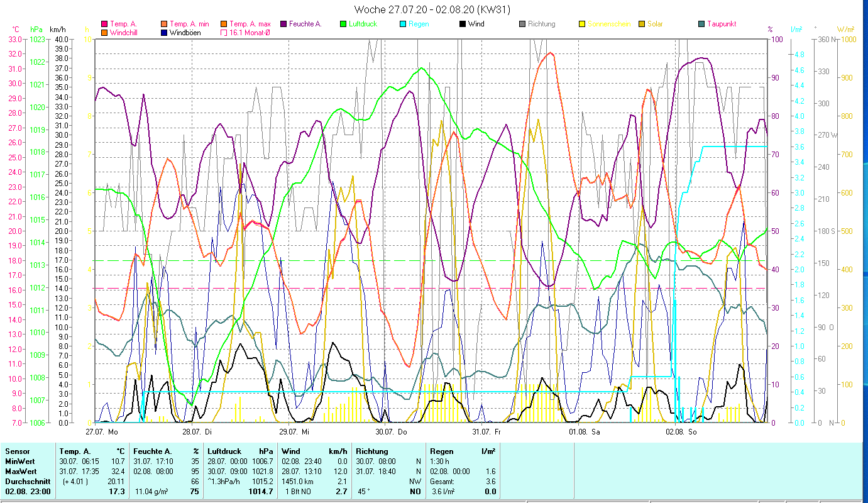Click the current pressure value 1014.7

pos(262,492)
